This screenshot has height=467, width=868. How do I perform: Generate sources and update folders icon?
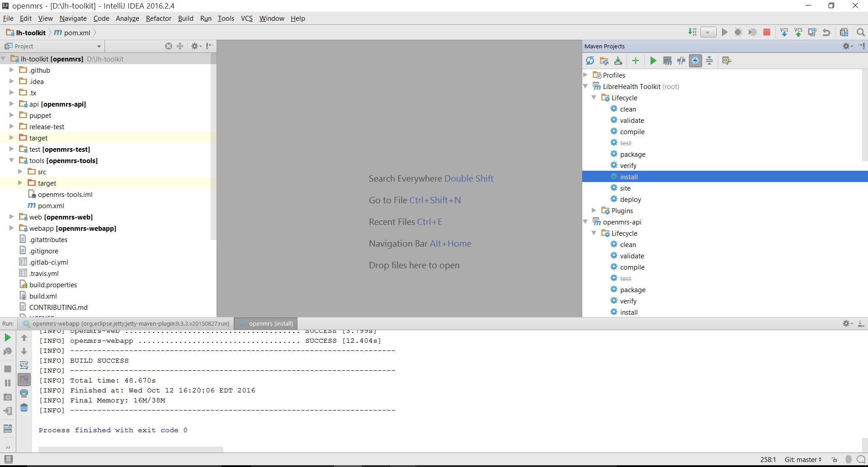point(604,61)
